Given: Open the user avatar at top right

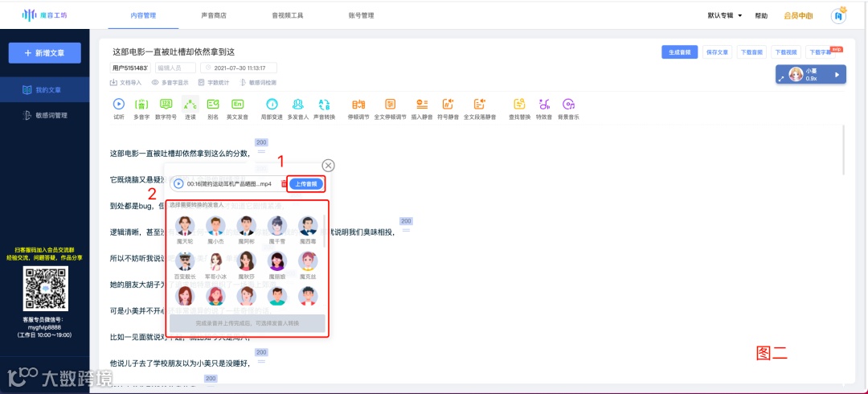Looking at the screenshot, I should pos(838,16).
